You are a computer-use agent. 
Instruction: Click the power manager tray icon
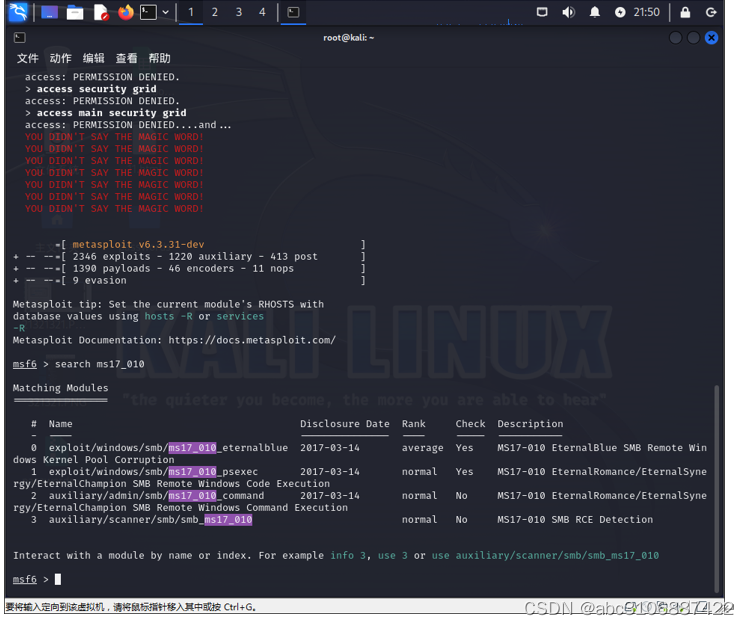[x=620, y=12]
